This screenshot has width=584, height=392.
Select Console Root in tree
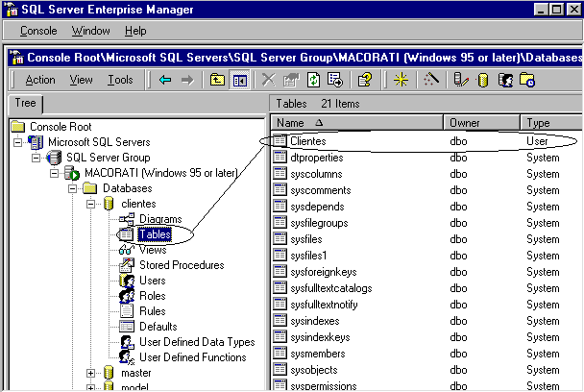pos(61,127)
